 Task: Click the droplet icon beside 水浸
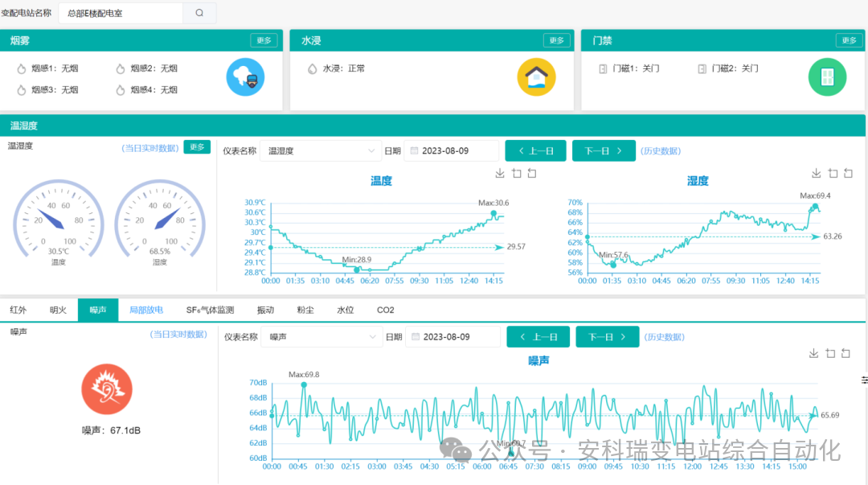[312, 68]
